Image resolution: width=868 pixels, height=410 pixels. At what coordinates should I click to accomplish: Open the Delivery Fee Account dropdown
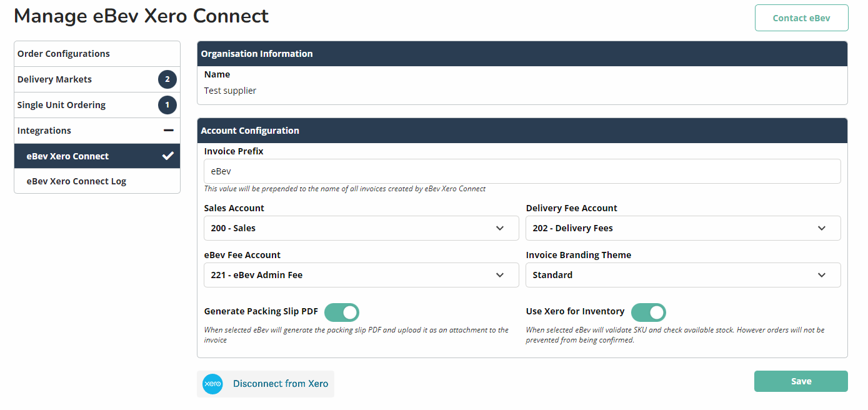pos(683,228)
